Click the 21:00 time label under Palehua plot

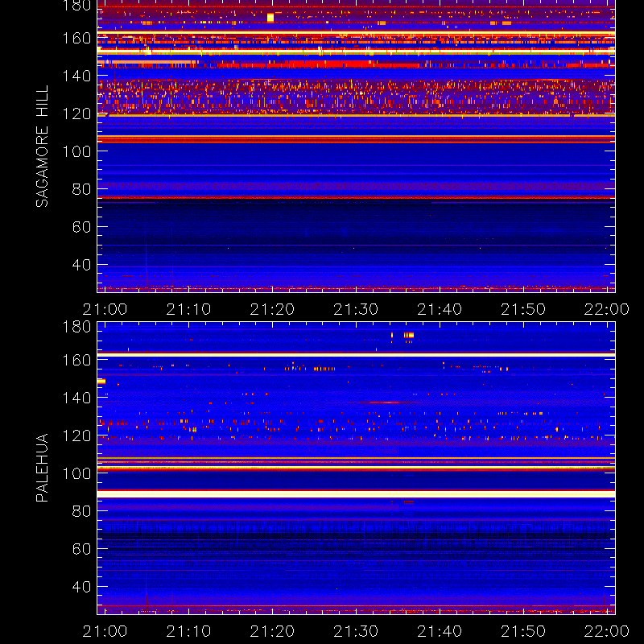[x=105, y=631]
